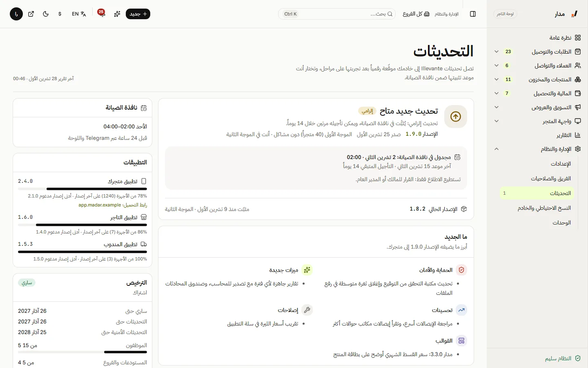The image size is (588, 368).
Task: Open نظرة عامة overview in sidebar
Action: click(x=537, y=38)
